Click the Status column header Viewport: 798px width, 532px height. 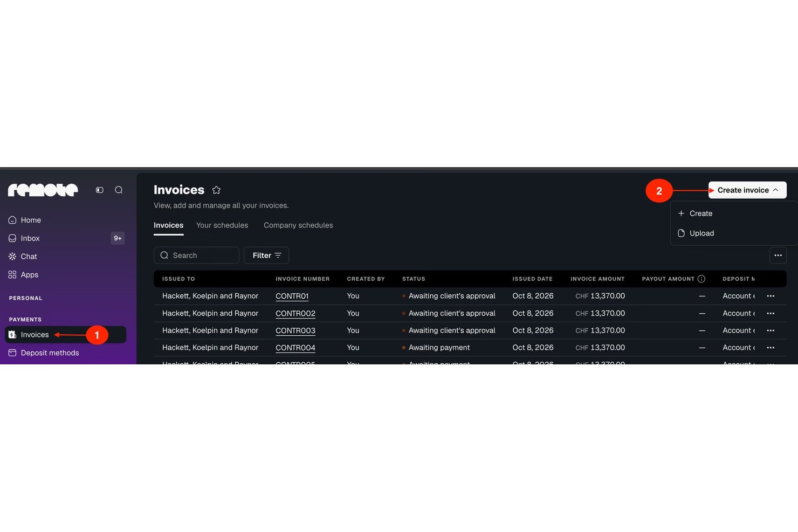(x=414, y=279)
